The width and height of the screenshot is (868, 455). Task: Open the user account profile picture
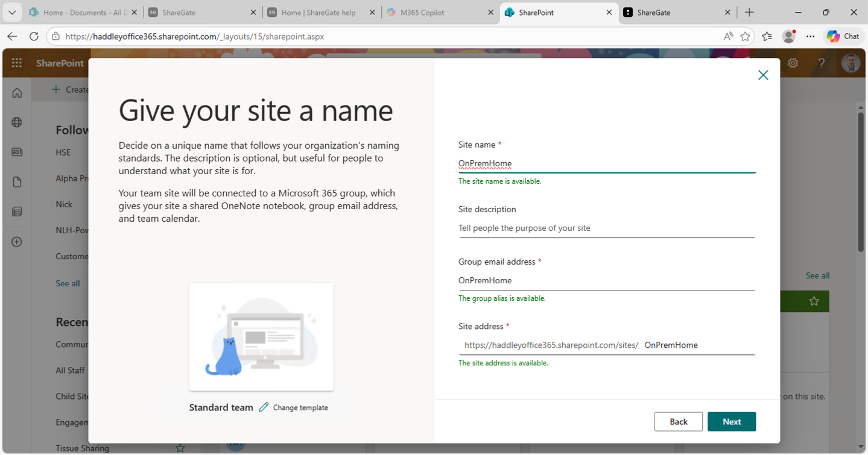(x=851, y=63)
